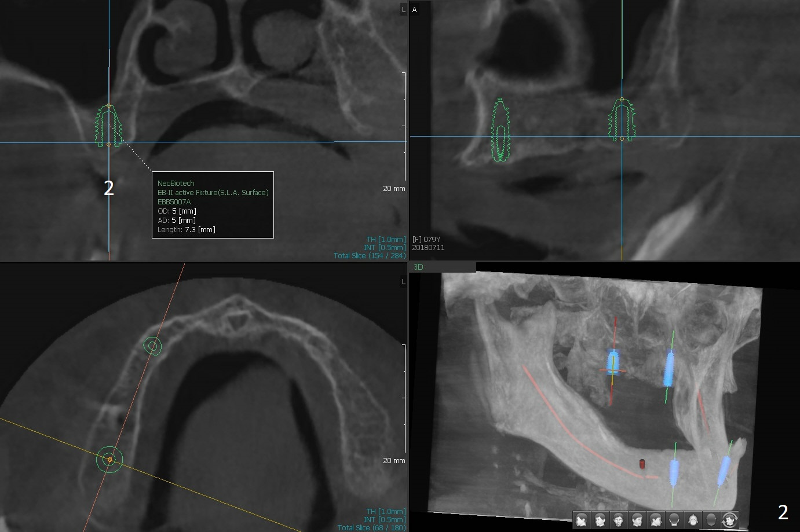Viewport: 800px width, 532px height.
Task: Select the 3D implant with red axis crosshair
Action: coord(613,363)
